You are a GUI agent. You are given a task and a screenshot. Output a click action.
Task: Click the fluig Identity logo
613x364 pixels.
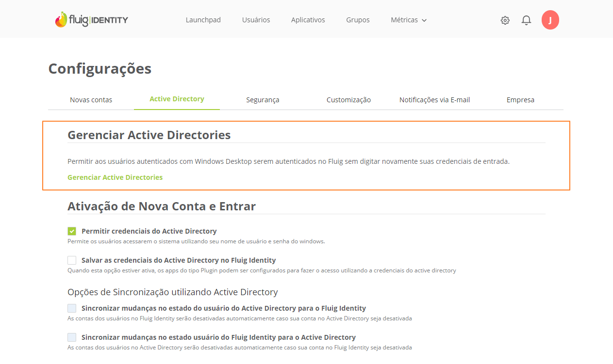tap(91, 20)
